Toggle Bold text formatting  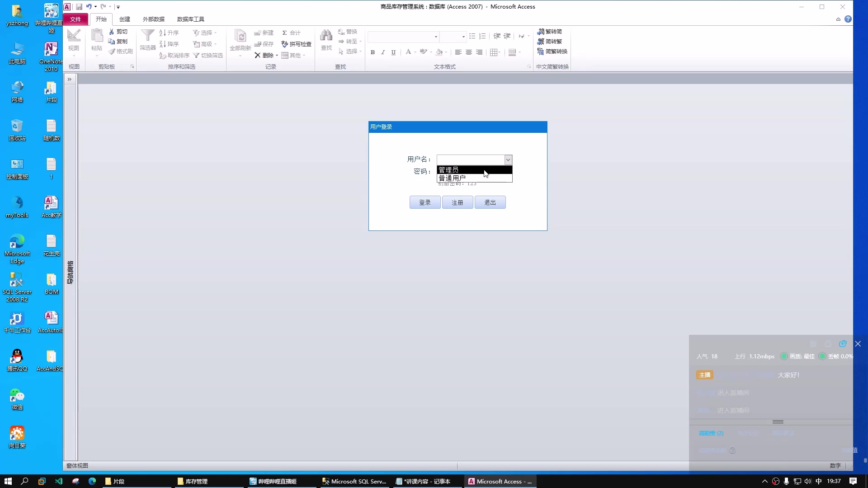(373, 52)
